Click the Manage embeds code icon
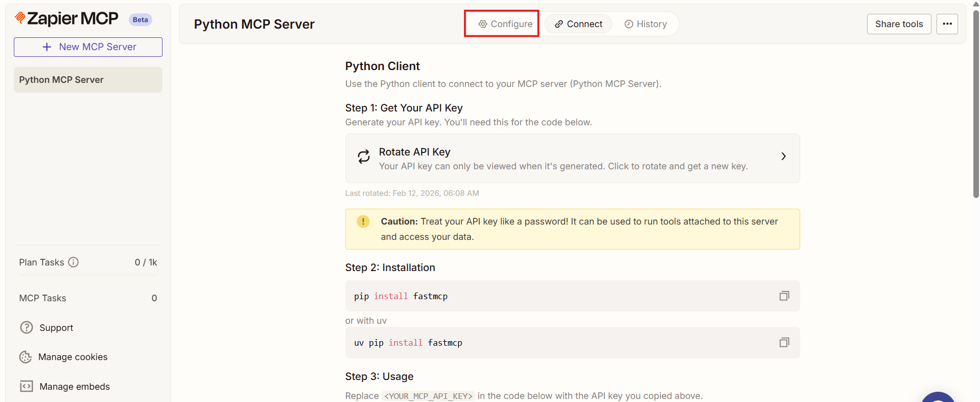The image size is (980, 402). click(27, 387)
